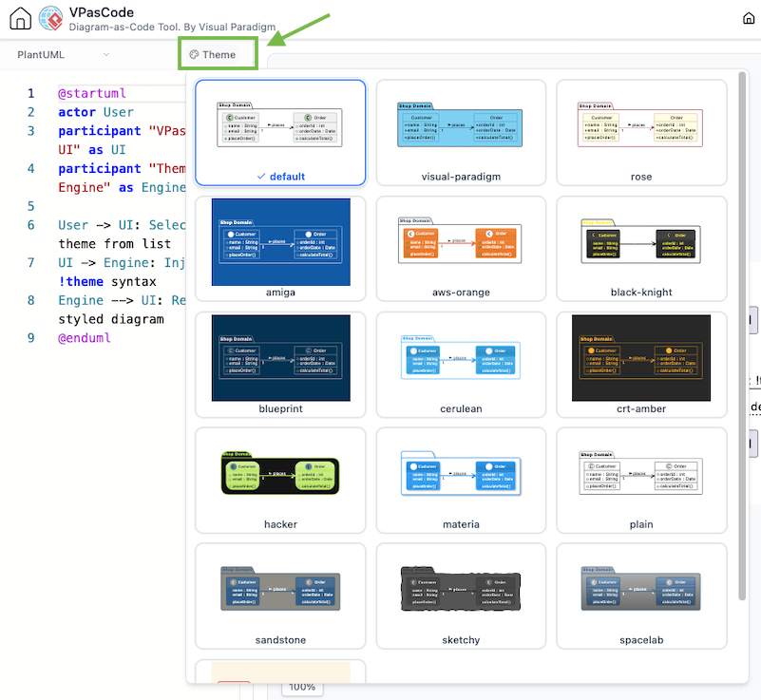
Task: Click the @startuml line in editor
Action: pyautogui.click(x=92, y=93)
